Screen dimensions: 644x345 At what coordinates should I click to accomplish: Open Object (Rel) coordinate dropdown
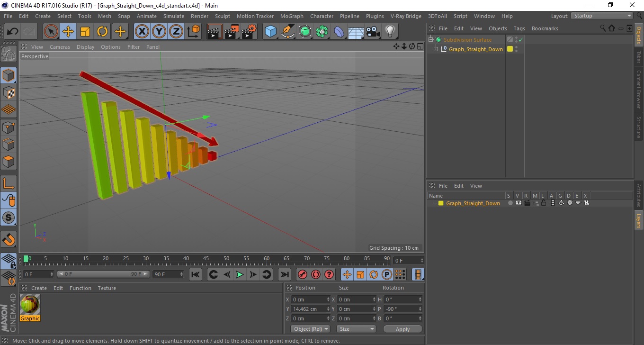[x=311, y=329]
